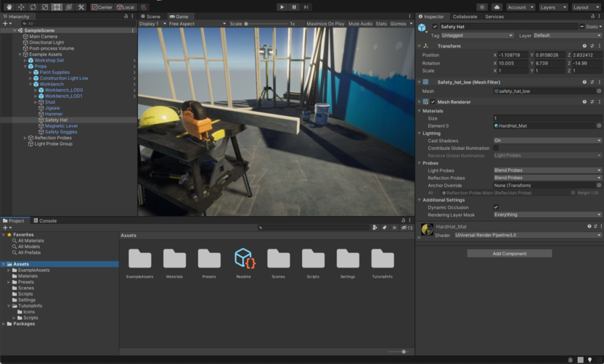Toggle Pivot Center handle position
The width and height of the screenshot is (604, 364).
[x=102, y=7]
